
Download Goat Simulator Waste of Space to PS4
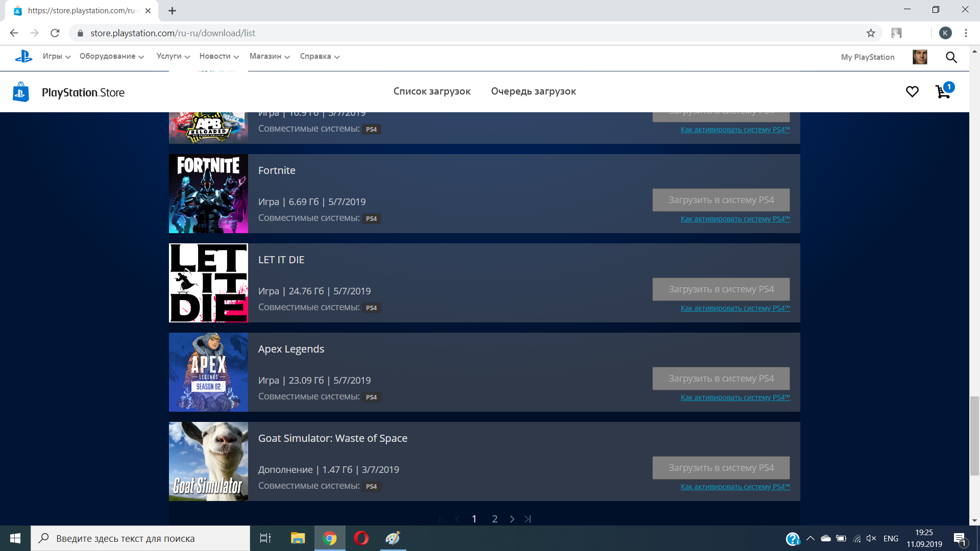click(x=721, y=468)
